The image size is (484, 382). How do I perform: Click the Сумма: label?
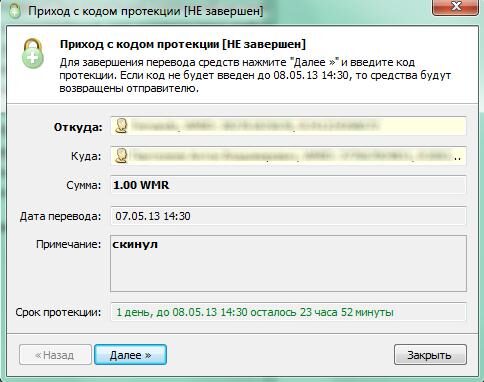click(83, 185)
